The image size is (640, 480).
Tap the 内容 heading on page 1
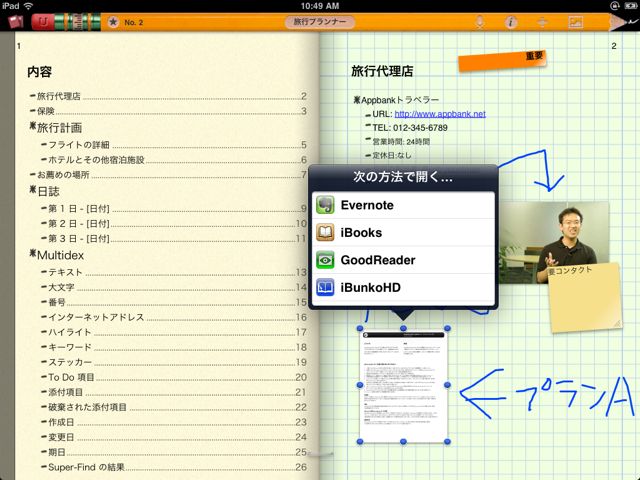tap(39, 72)
